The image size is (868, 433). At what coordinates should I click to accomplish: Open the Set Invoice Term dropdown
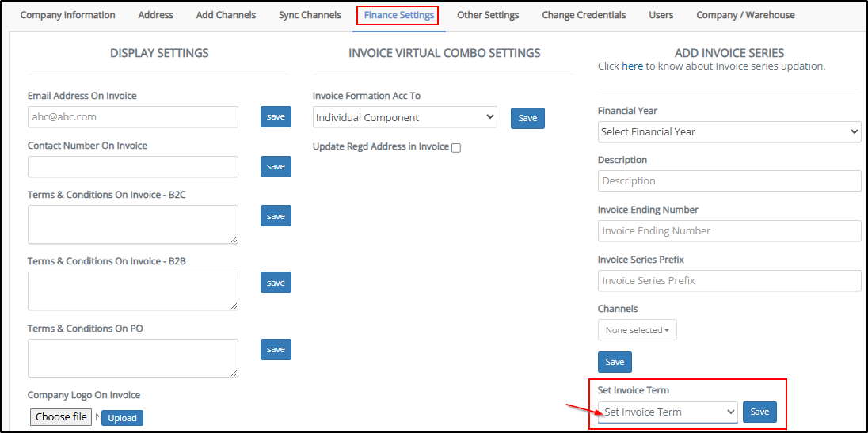click(667, 412)
